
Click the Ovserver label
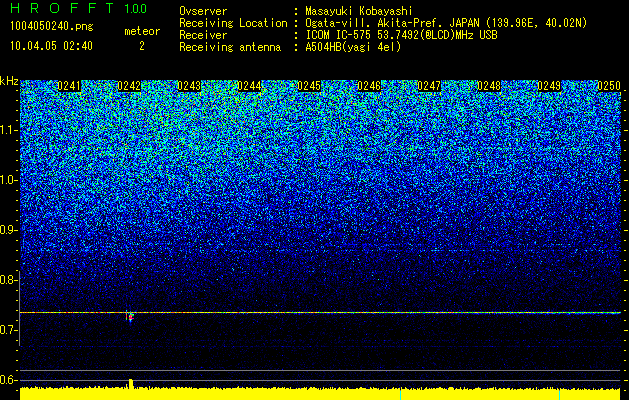203,11
